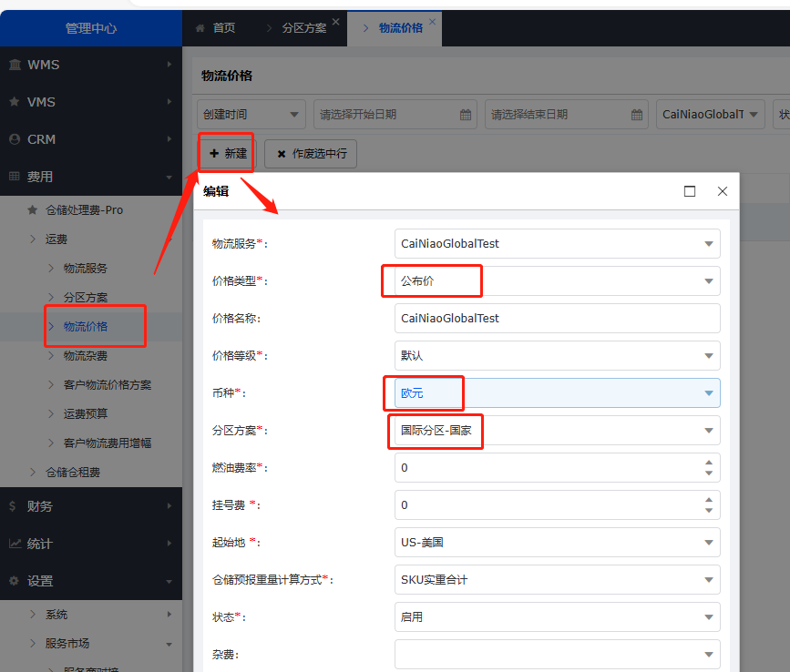Click the WMS bank icon in sidebar

[15, 65]
